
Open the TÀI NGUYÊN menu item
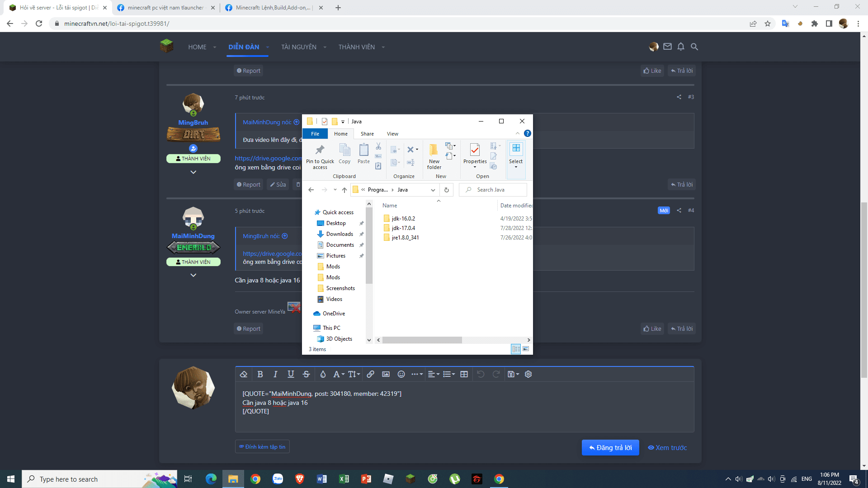coord(299,47)
